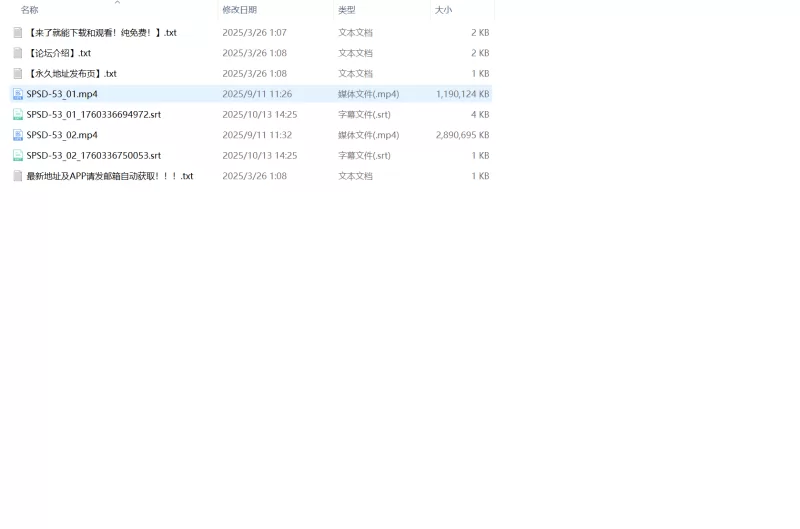Click the icon of 最新地址及APP请发邮箱自动获取 text file
The height and width of the screenshot is (529, 800).
point(17,176)
